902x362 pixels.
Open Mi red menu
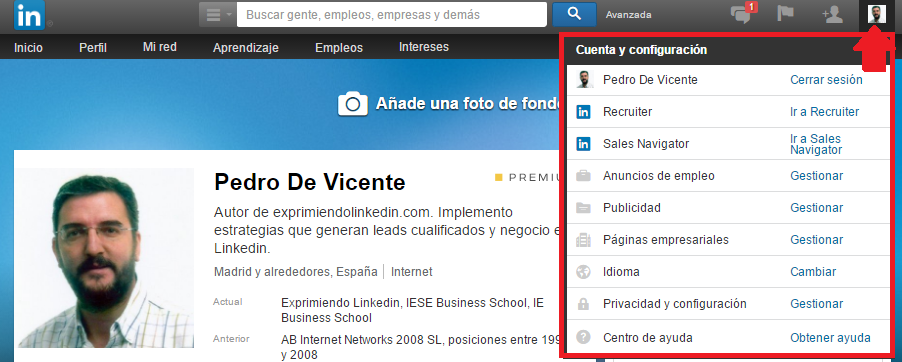[159, 47]
